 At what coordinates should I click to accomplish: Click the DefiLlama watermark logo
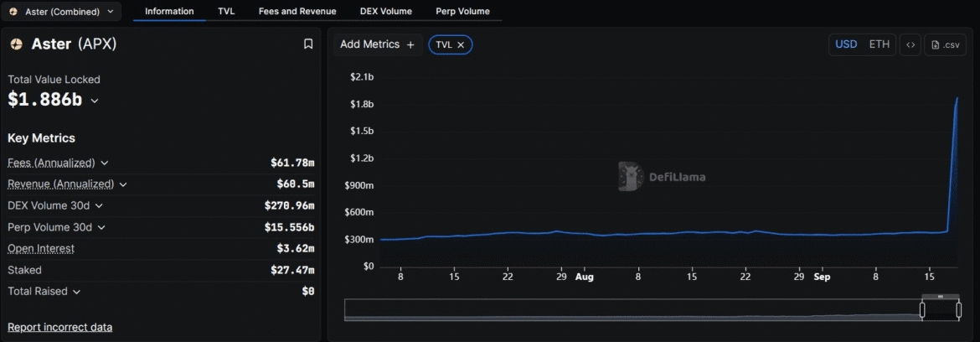tap(631, 176)
